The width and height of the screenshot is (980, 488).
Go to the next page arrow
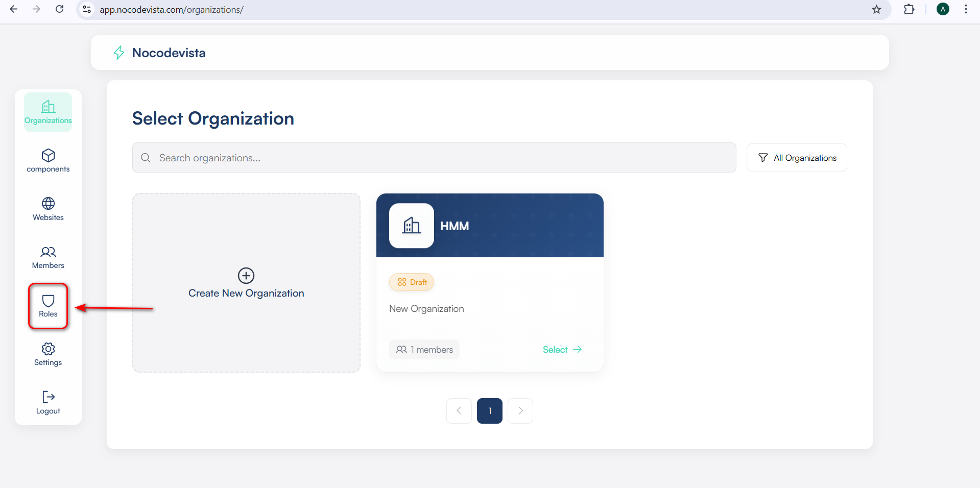point(520,411)
